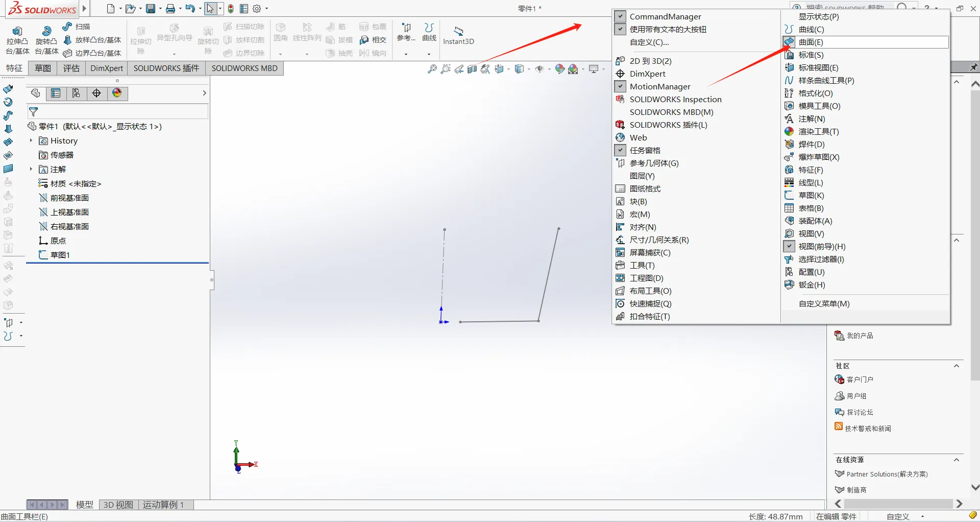This screenshot has height=522, width=980.
Task: Select the Loft 放样凸台/基体 tool
Action: pos(92,40)
